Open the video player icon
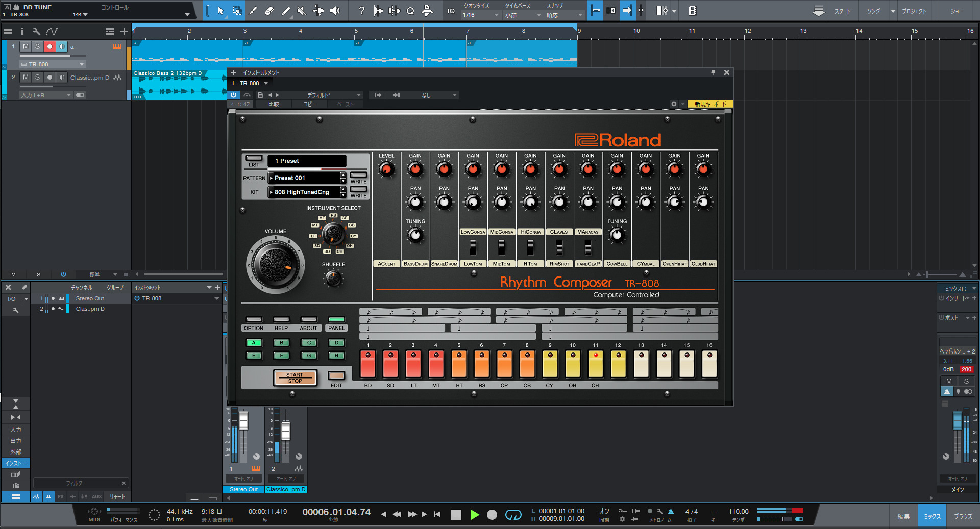The width and height of the screenshot is (980, 529). pyautogui.click(x=692, y=11)
